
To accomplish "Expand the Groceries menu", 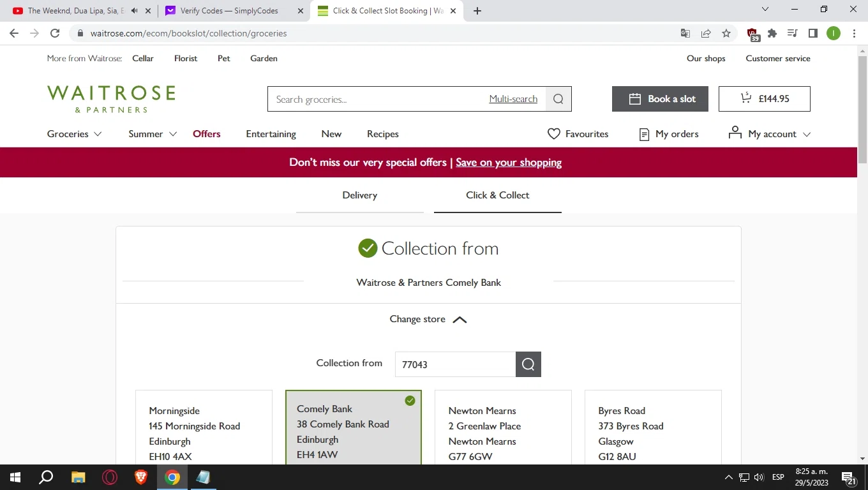I will tap(74, 134).
